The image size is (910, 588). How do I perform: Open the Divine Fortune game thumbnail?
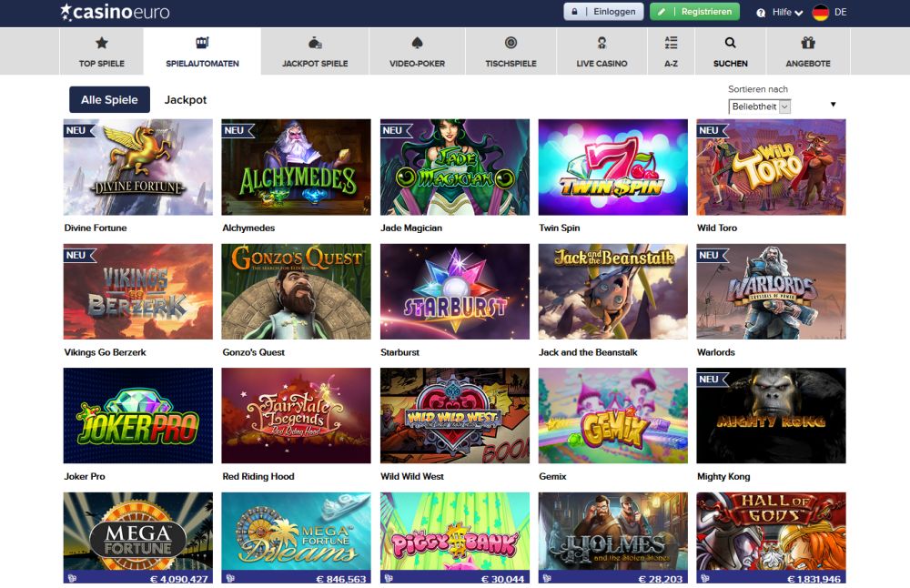coord(138,167)
